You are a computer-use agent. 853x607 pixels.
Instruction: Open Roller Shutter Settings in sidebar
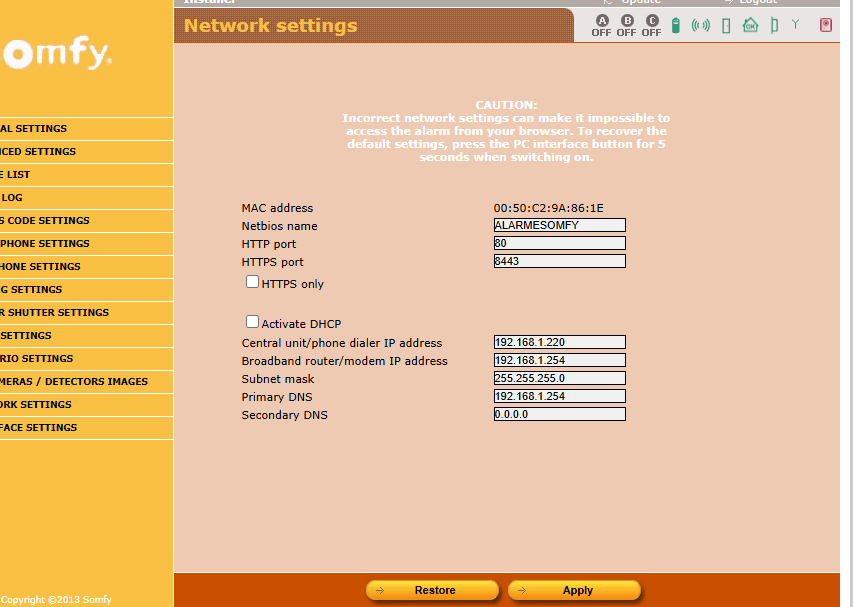point(55,312)
